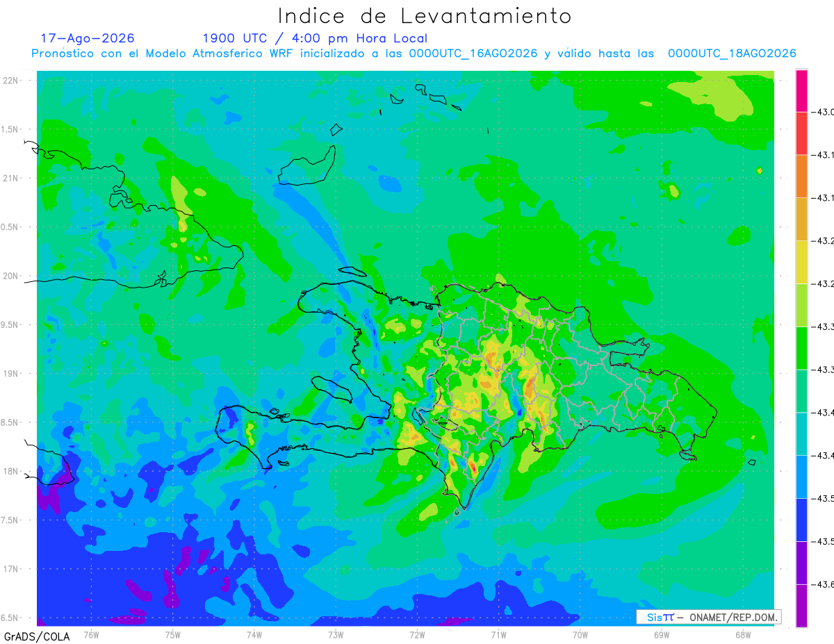Click the '9.5N' latitude axis label
This screenshot has width=834, height=644.
coord(10,325)
